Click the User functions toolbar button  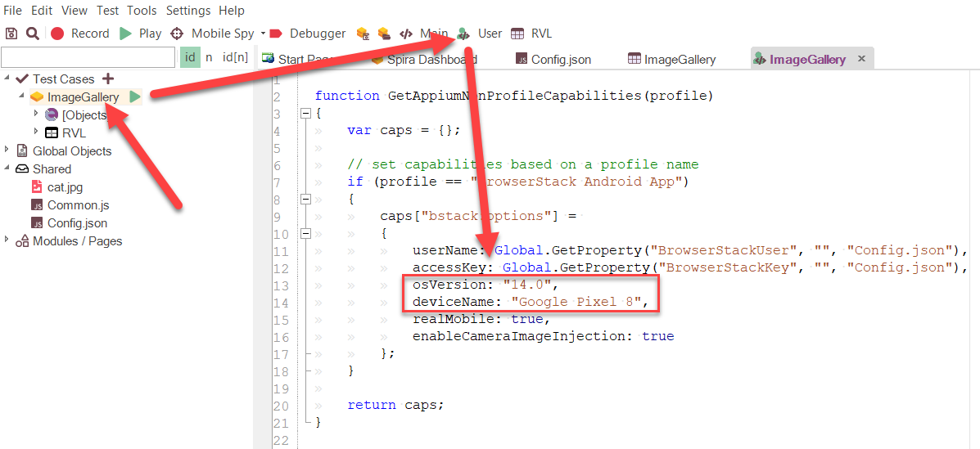click(x=481, y=34)
